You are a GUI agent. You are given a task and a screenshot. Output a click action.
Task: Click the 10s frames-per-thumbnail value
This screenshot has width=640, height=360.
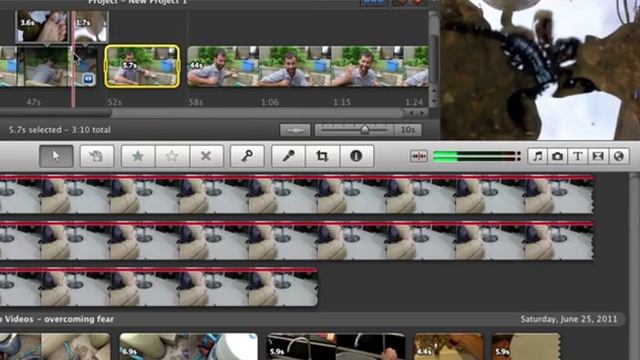coord(408,130)
